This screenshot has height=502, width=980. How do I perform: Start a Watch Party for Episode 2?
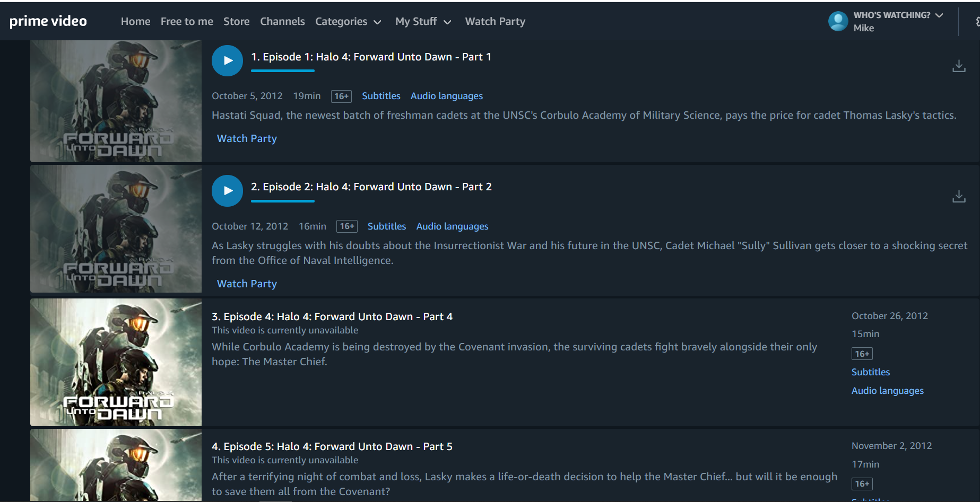(247, 284)
